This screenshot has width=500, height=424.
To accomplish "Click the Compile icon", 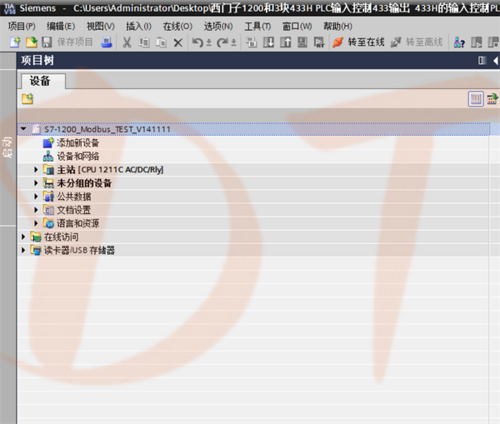I will [x=251, y=42].
